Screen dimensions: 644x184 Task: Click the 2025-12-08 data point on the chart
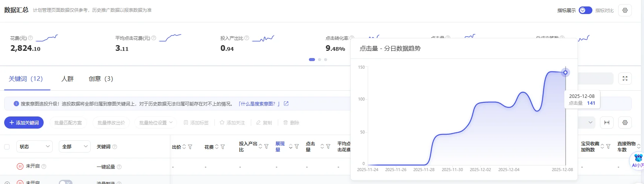click(565, 72)
